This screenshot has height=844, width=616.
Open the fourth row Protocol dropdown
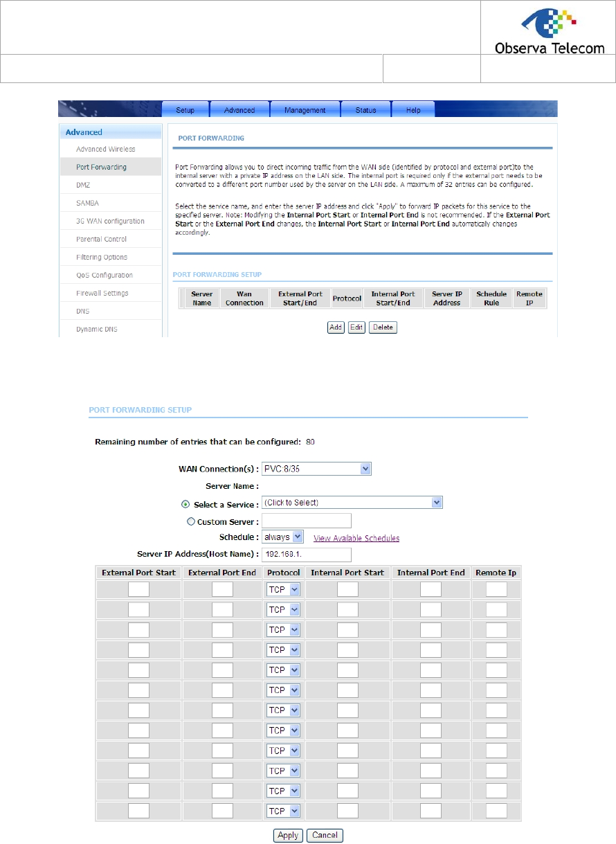pyautogui.click(x=283, y=650)
